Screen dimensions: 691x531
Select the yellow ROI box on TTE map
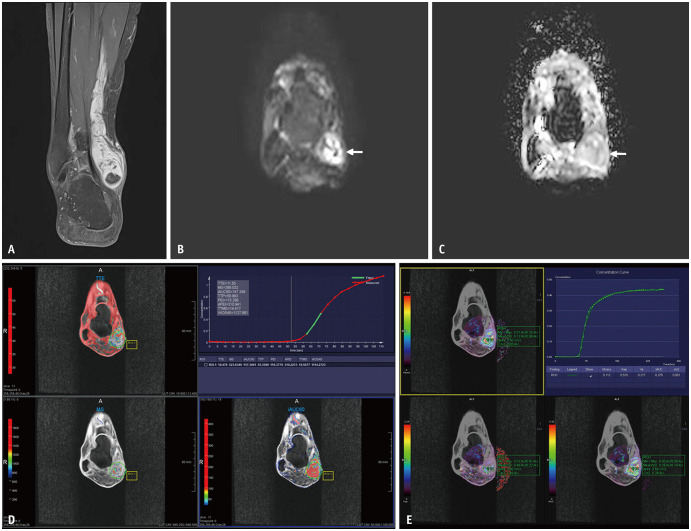(132, 345)
